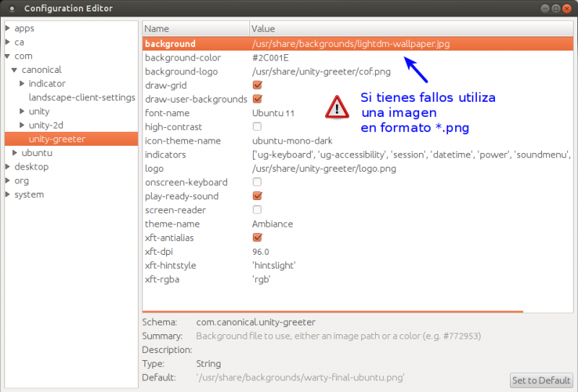Expand the apps tree node
This screenshot has height=392, width=578.
click(8, 29)
